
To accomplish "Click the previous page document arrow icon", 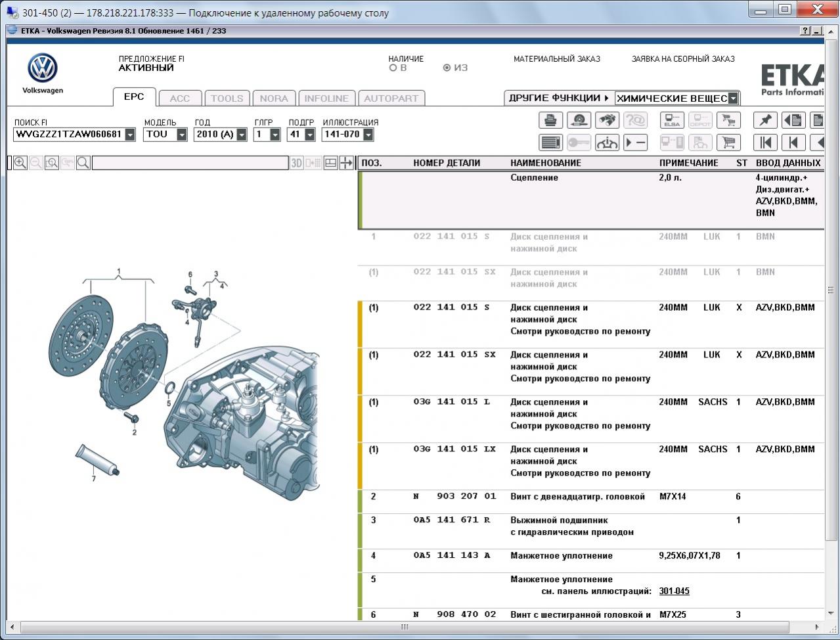I will [793, 120].
